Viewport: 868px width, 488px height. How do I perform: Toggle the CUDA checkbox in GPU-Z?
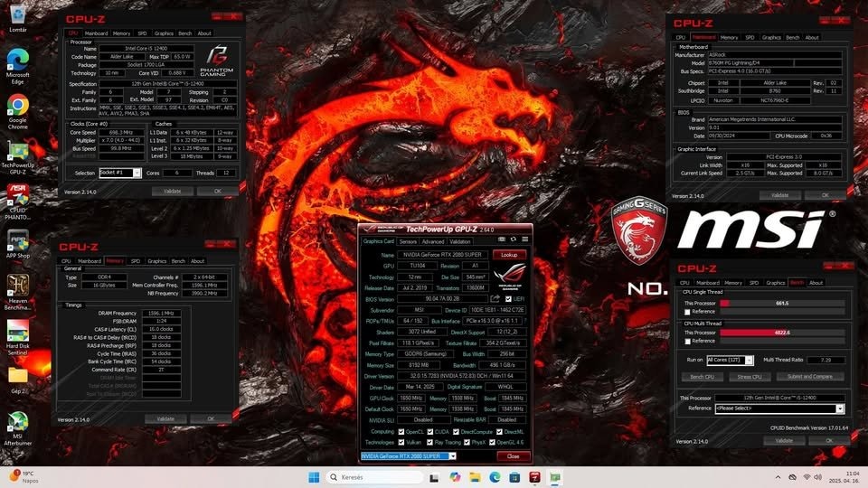click(430, 432)
